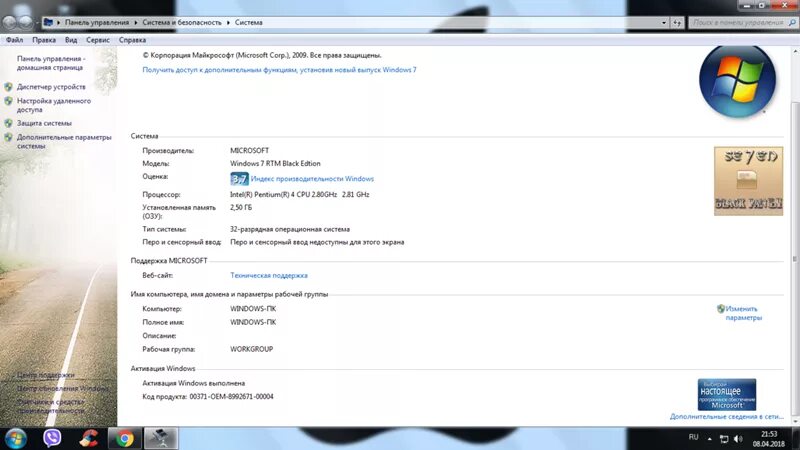800x450 pixels.
Task: Go back with the navigation arrow
Action: (10, 22)
